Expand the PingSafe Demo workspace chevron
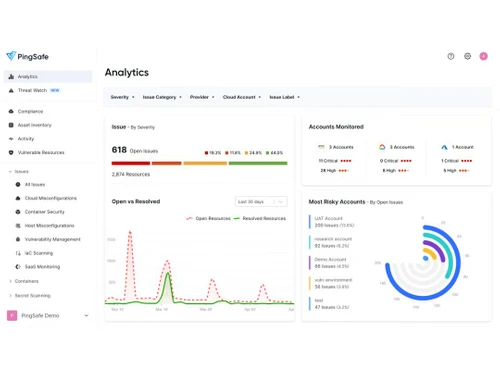 click(x=86, y=315)
